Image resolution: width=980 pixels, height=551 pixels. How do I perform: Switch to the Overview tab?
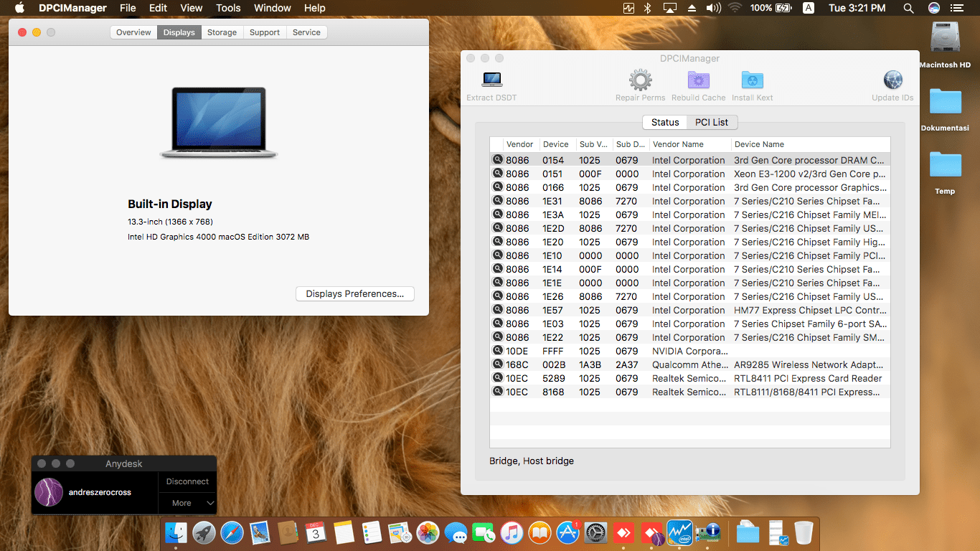[x=133, y=32]
